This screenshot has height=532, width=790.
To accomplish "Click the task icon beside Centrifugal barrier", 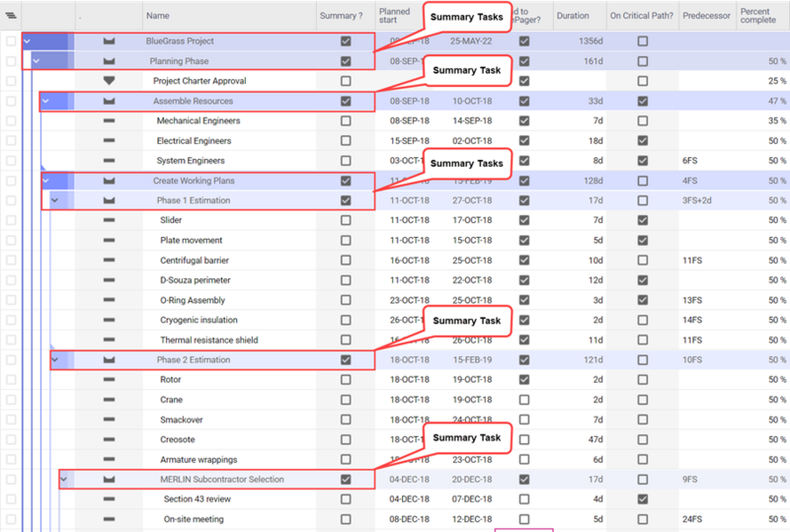I will pos(109,261).
